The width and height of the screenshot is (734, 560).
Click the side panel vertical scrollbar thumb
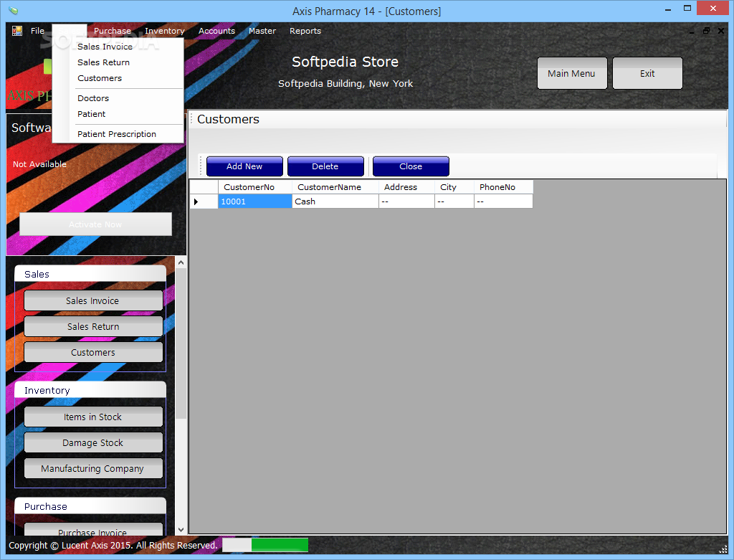coord(181,343)
